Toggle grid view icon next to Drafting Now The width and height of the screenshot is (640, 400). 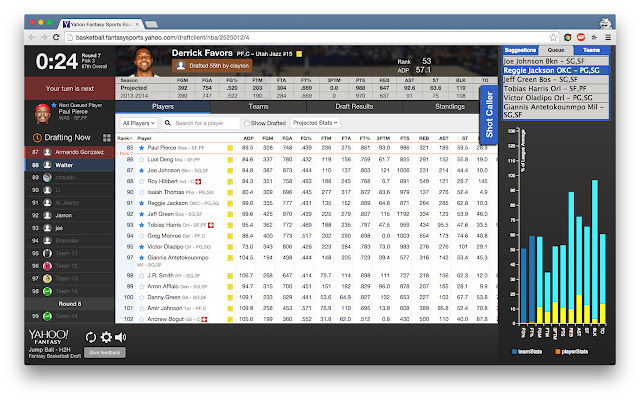[x=107, y=138]
